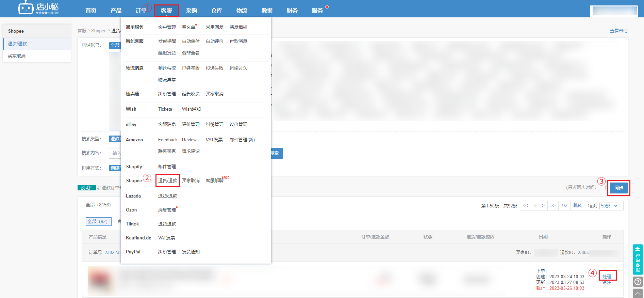Click 处理 on the first refund row
644x298 pixels.
point(607,276)
